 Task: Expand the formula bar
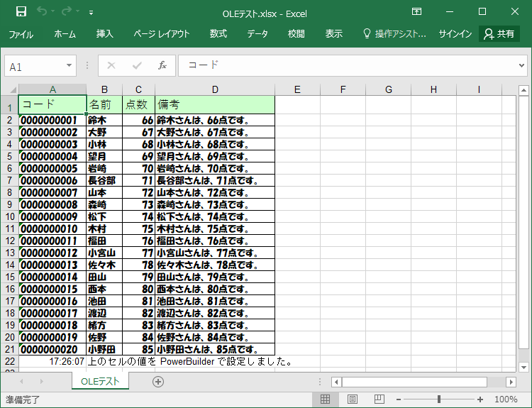click(523, 65)
